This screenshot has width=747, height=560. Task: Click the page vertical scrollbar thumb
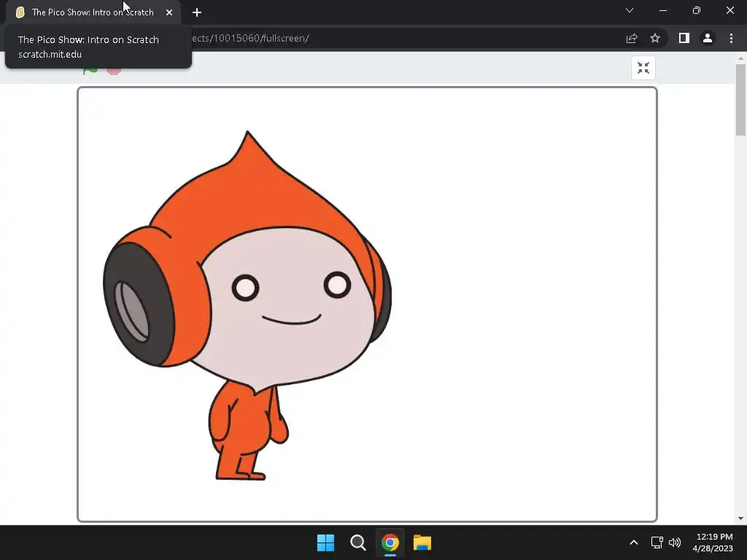tap(740, 100)
